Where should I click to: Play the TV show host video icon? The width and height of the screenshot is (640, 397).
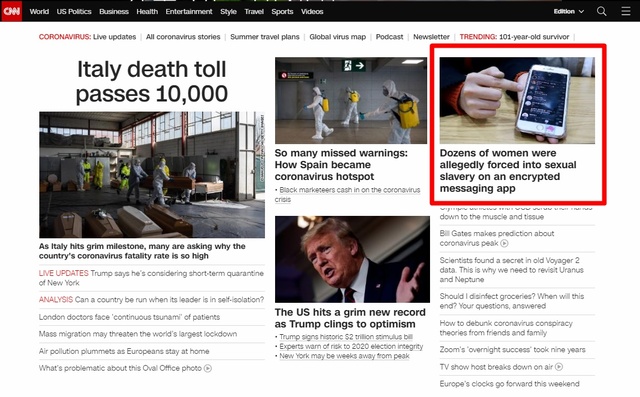click(559, 367)
